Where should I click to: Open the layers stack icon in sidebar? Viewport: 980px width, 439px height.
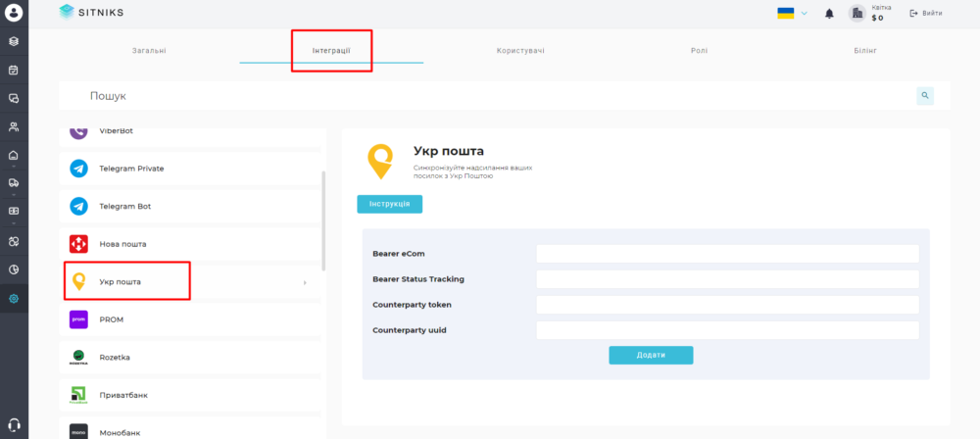pos(14,41)
